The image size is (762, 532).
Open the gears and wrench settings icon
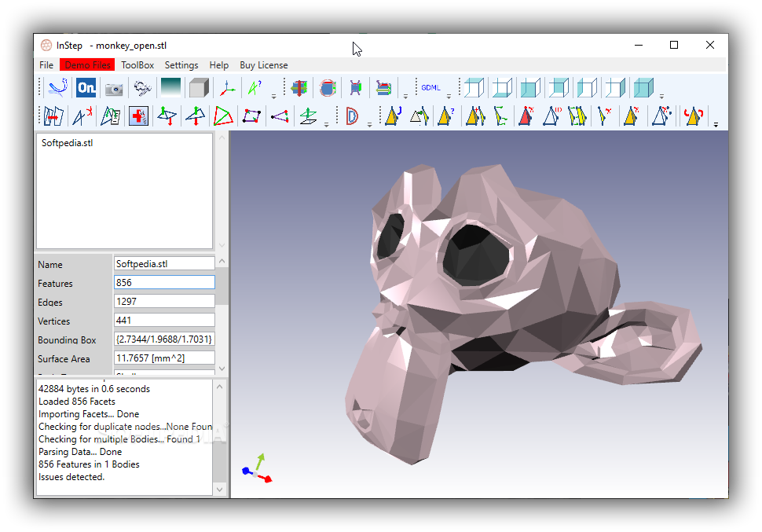click(142, 88)
